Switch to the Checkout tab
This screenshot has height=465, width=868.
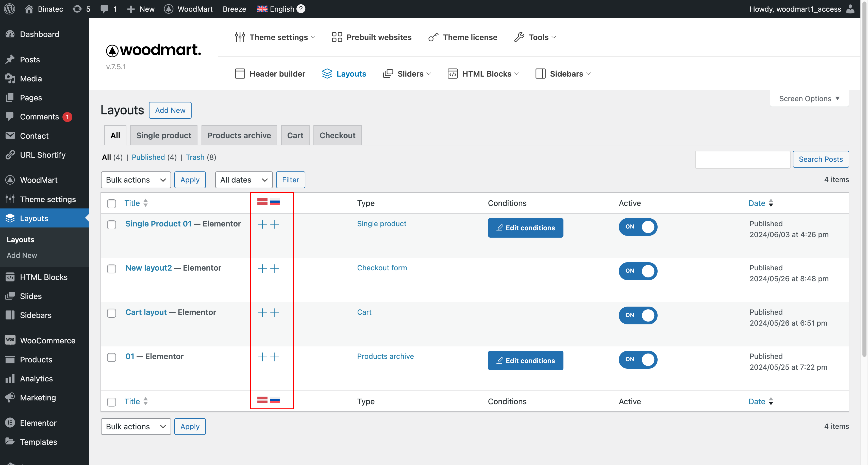337,135
